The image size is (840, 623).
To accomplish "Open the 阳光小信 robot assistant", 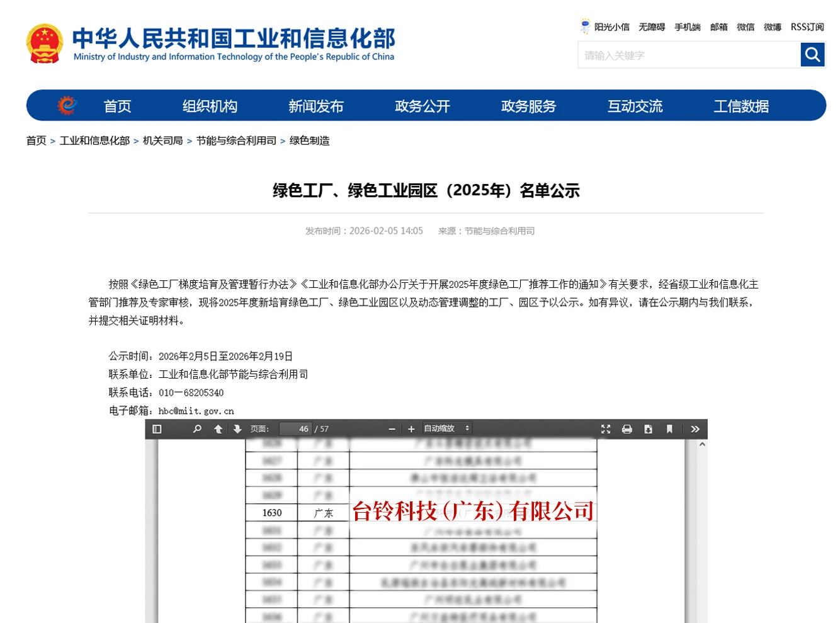I will point(605,27).
